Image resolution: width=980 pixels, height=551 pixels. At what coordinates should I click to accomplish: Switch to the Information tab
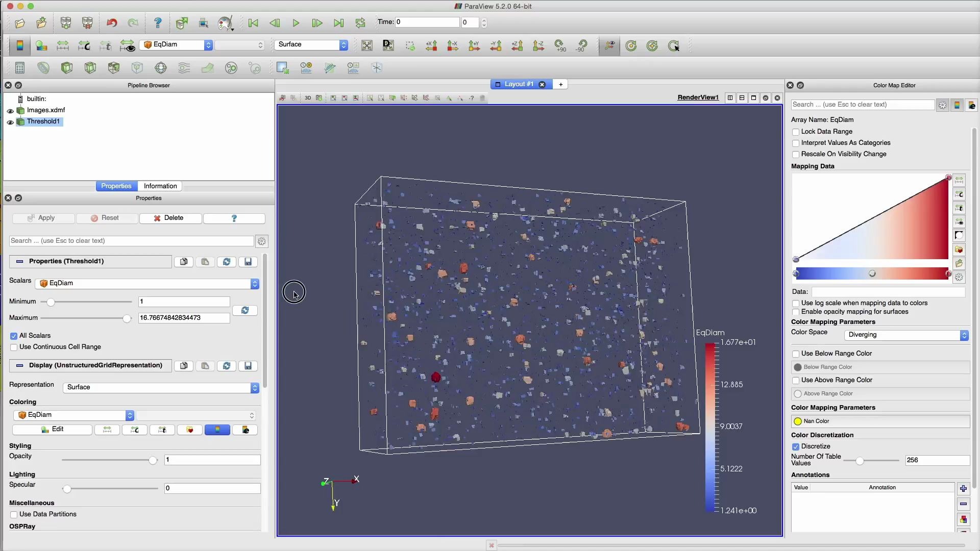tap(160, 186)
